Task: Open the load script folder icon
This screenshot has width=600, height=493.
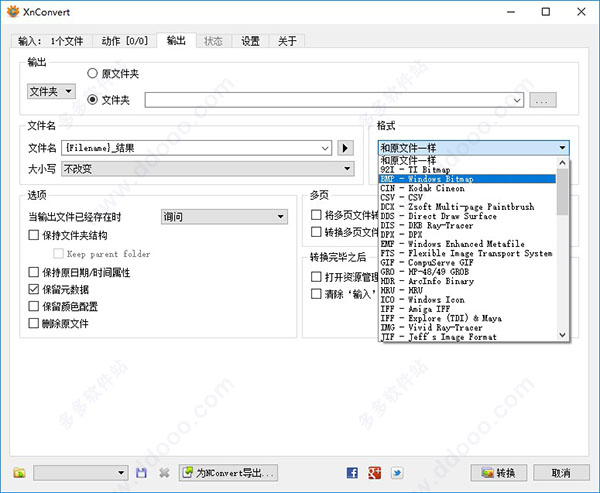Action: pos(19,473)
